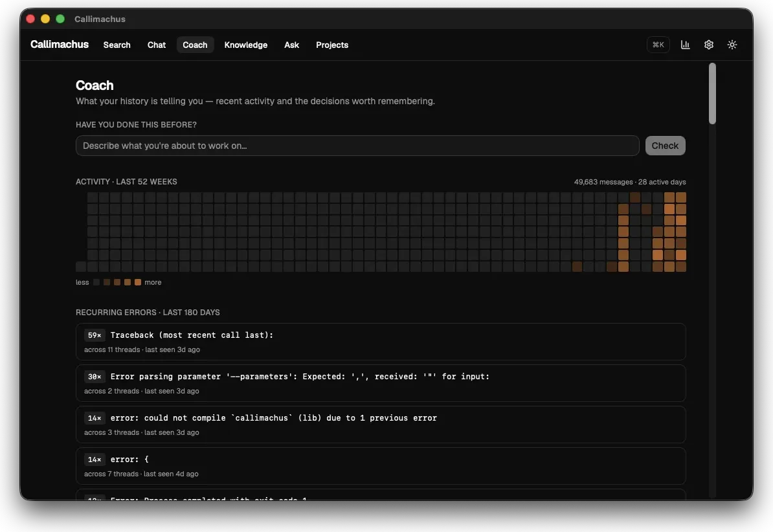Image resolution: width=773 pixels, height=532 pixels.
Task: Select the Coach tab
Action: tap(196, 45)
